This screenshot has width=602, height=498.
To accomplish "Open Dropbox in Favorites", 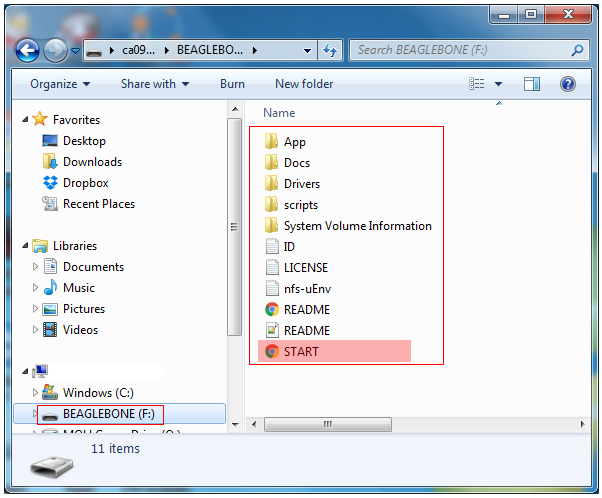I will (86, 183).
